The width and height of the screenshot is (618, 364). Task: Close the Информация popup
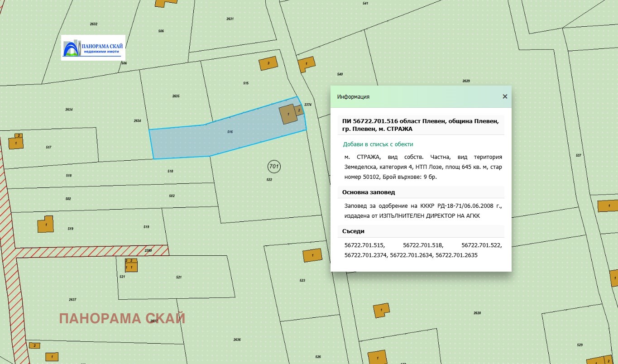click(505, 96)
